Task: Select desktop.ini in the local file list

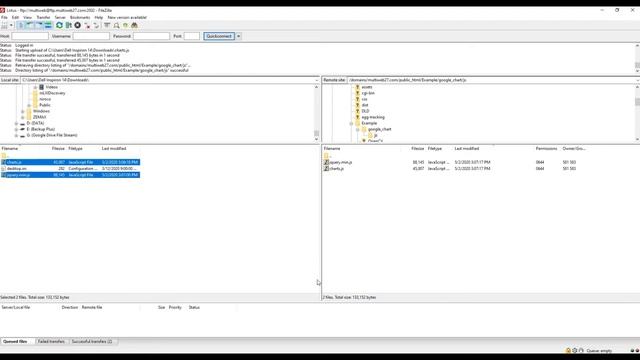Action: coord(70,169)
